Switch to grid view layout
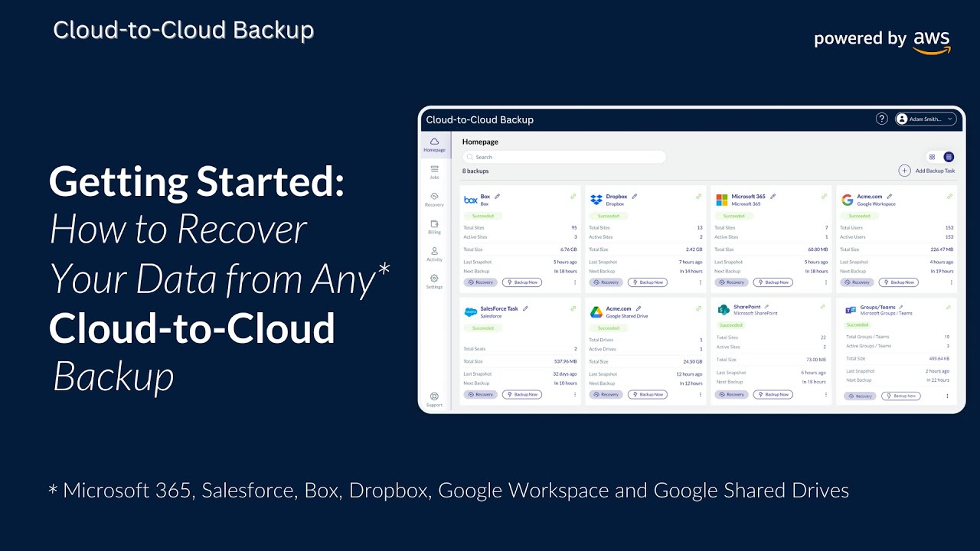 click(932, 157)
